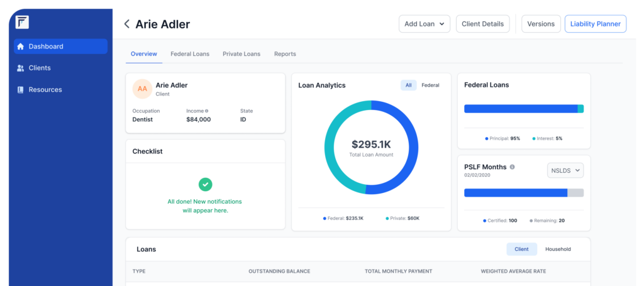644x286 pixels.
Task: Click the ID state value
Action: (243, 120)
